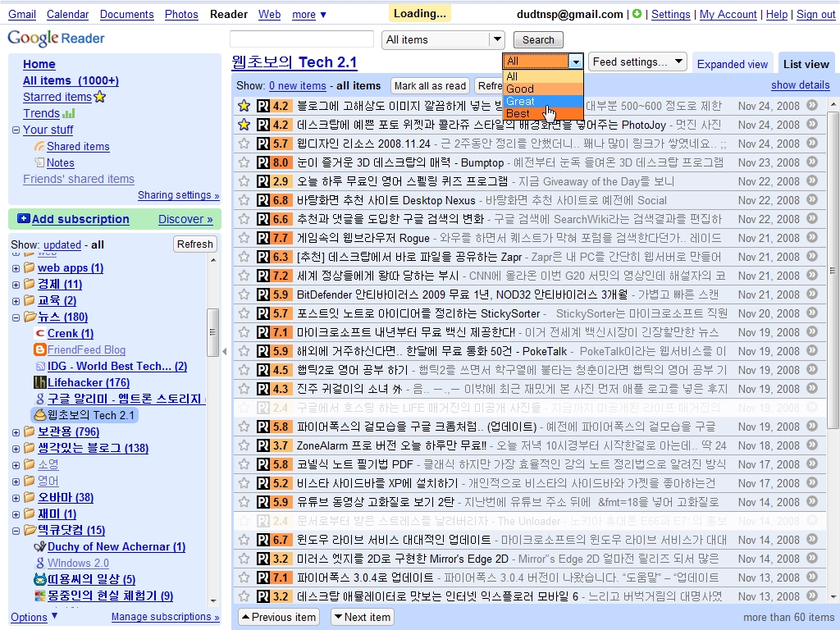
Task: Click the open-original arrow on Desktop Nexus row
Action: [812, 199]
